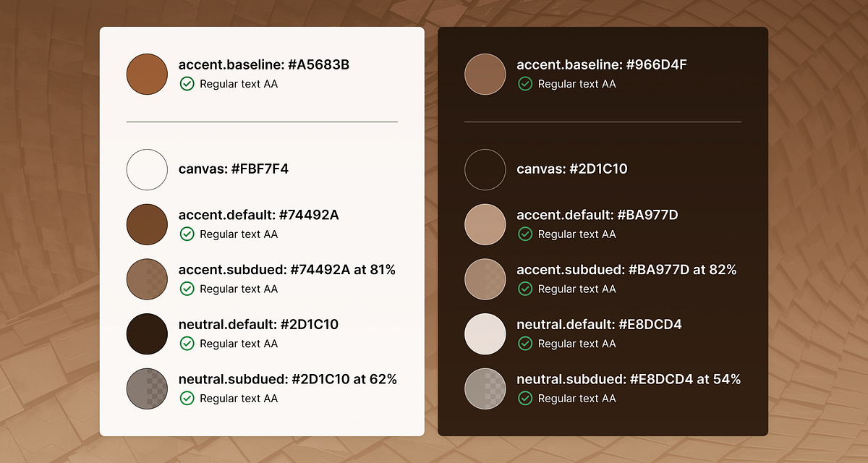Pick the dark canvas #2D1C10 swatch circle
Screen dimensions: 868x463
pos(485,169)
